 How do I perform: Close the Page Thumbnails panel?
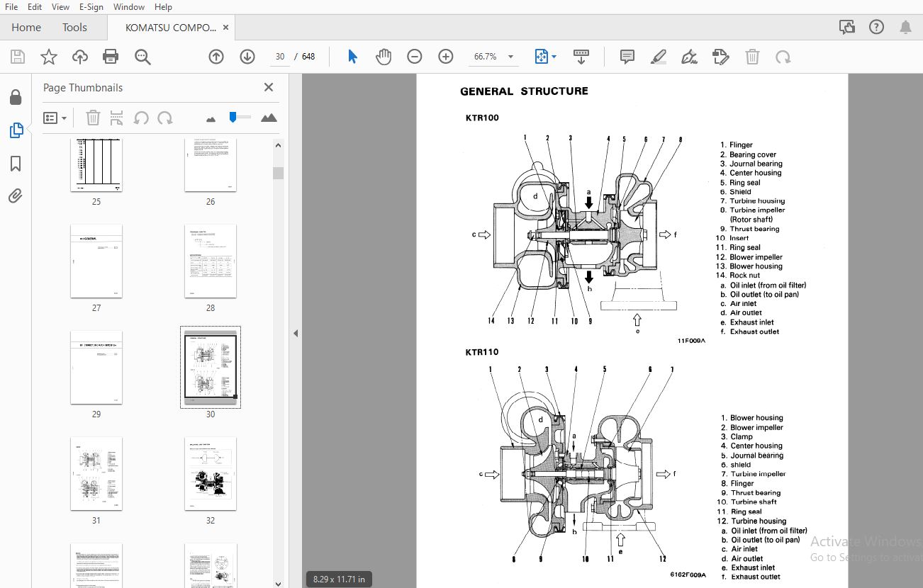click(x=269, y=87)
